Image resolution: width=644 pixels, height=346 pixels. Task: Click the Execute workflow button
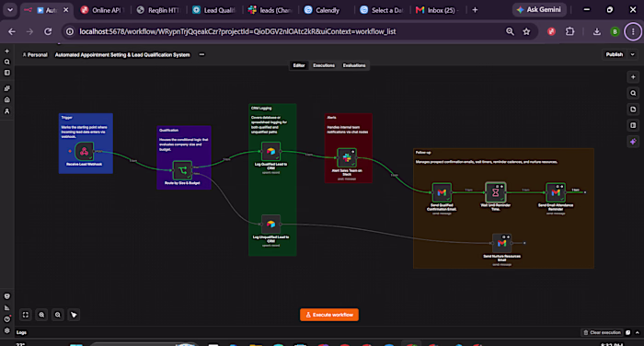coord(329,315)
